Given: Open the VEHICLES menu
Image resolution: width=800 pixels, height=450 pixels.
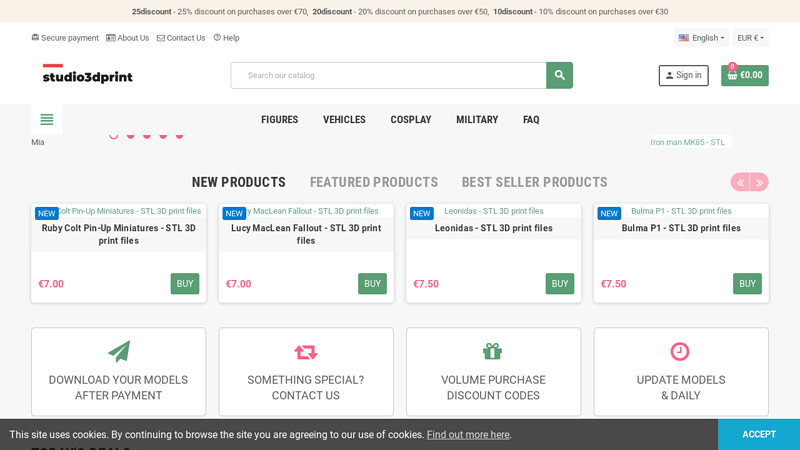Looking at the screenshot, I should click(x=344, y=119).
